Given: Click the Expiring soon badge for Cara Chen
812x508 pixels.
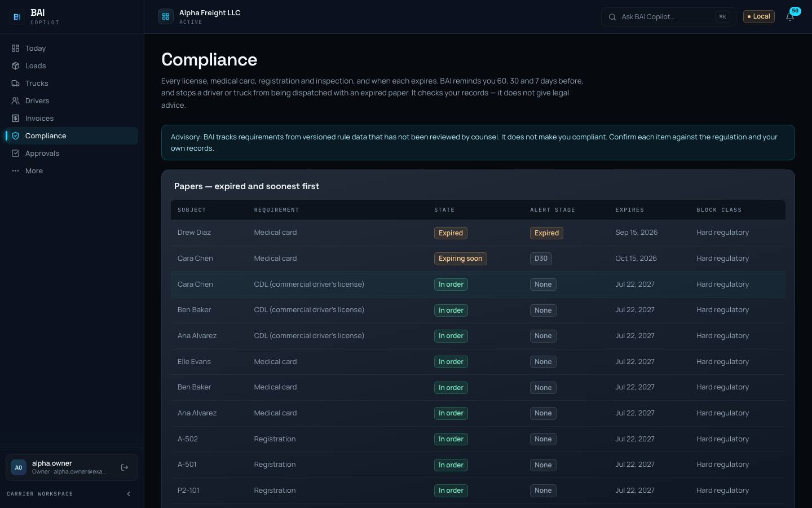Looking at the screenshot, I should (x=460, y=259).
